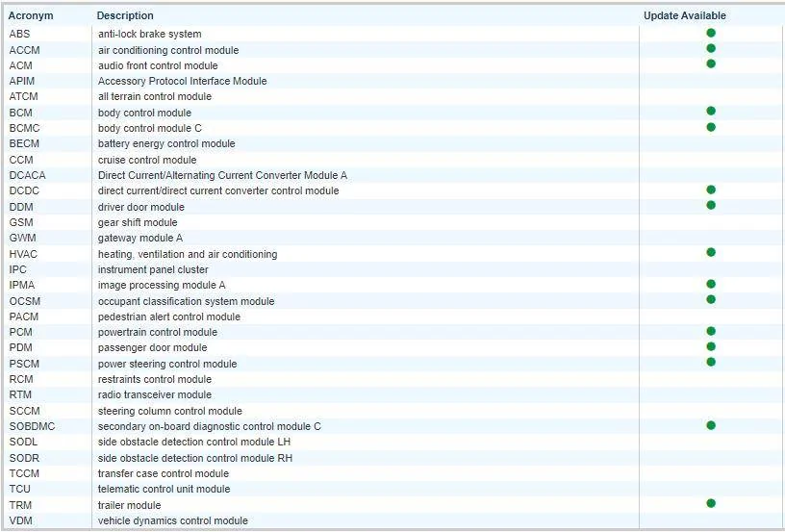Select the green dot in BCM row
The height and width of the screenshot is (532, 785).
711,112
